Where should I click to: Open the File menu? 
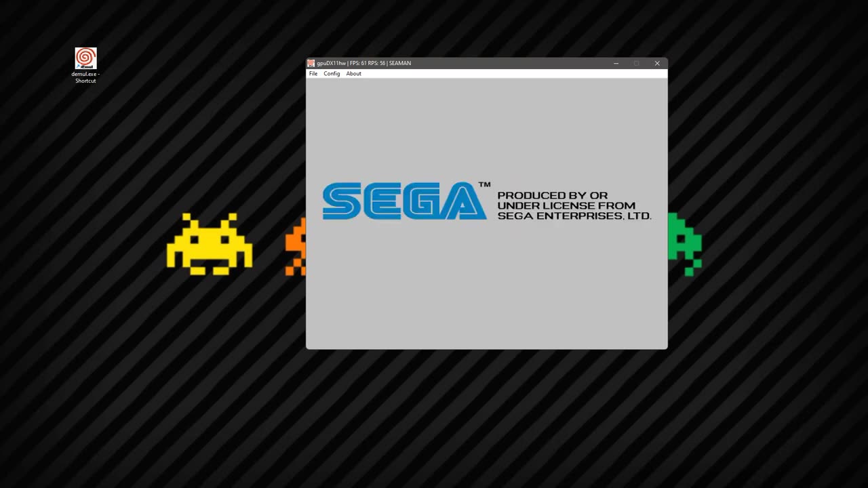(313, 73)
